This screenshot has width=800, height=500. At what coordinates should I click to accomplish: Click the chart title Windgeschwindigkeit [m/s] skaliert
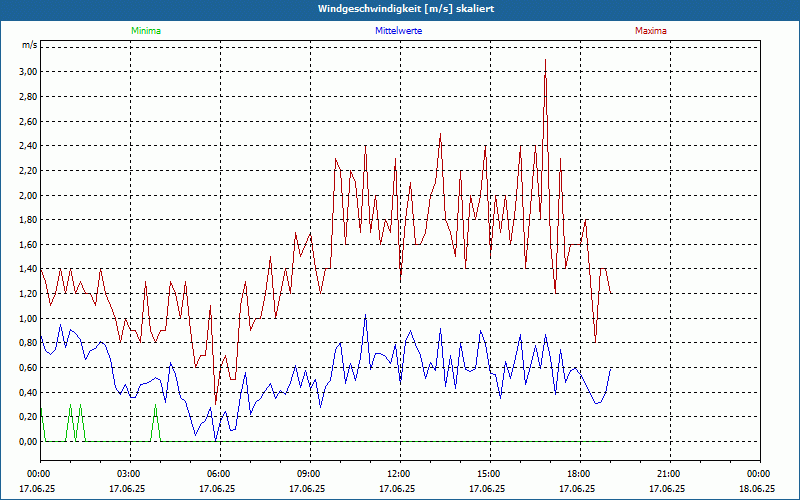pos(406,9)
